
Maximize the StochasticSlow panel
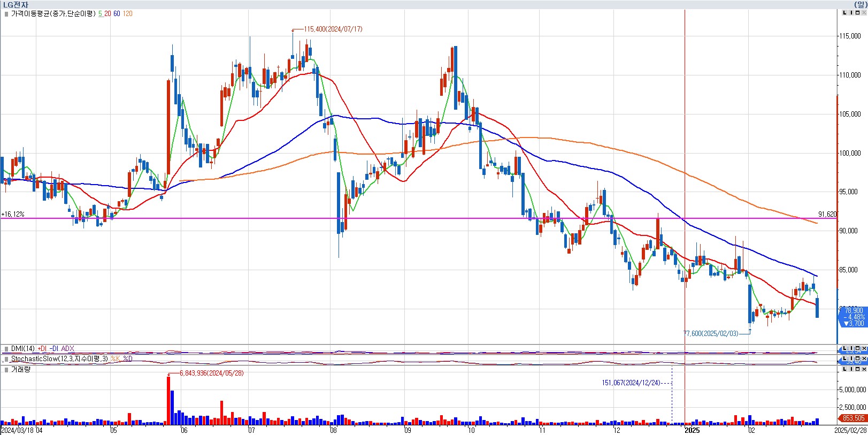pos(857,358)
